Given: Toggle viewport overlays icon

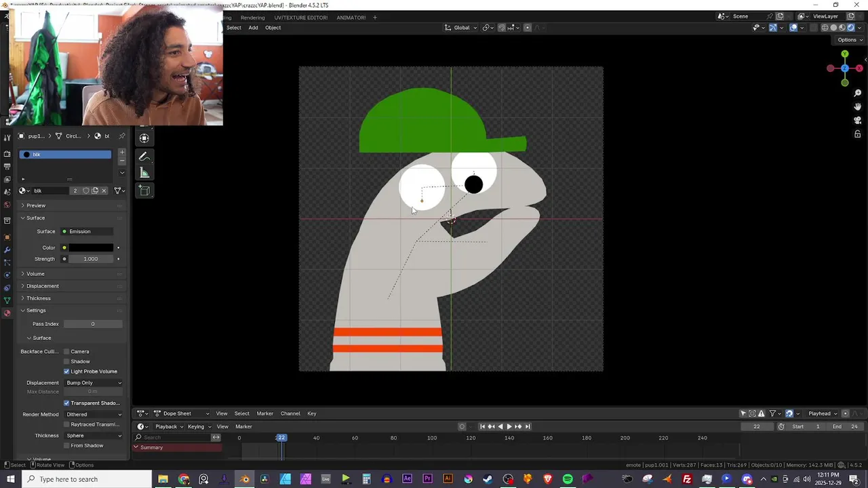Looking at the screenshot, I should point(793,28).
